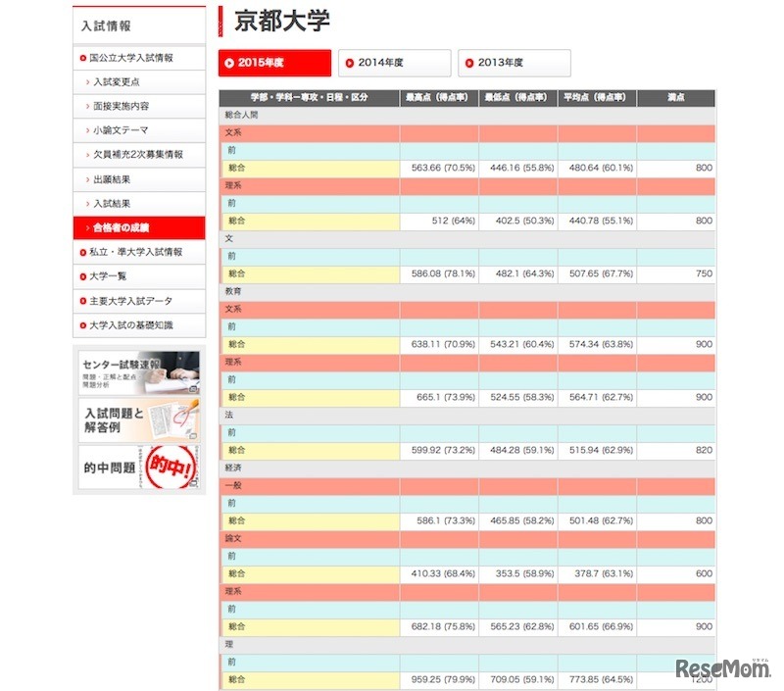
Task: Click the 平均点(得点率) column header
Action: click(x=597, y=97)
